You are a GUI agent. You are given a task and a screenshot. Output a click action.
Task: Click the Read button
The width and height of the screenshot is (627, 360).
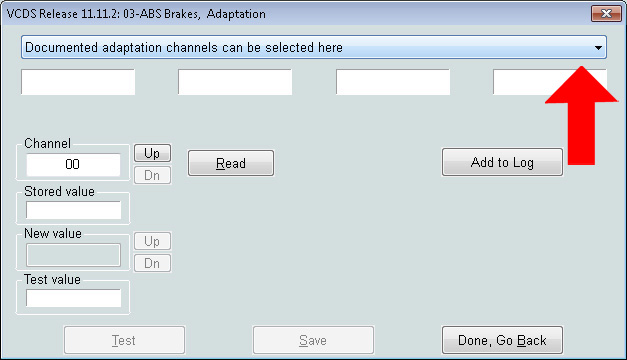coord(231,163)
